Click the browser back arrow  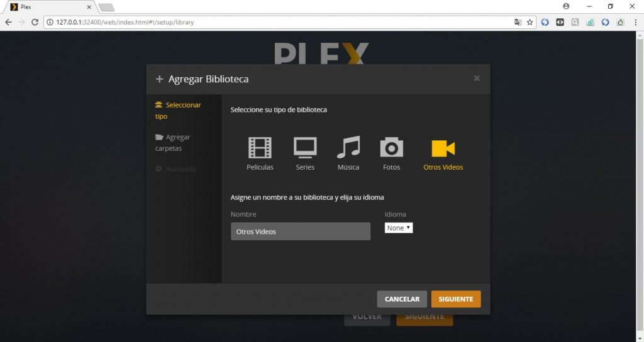(8, 22)
